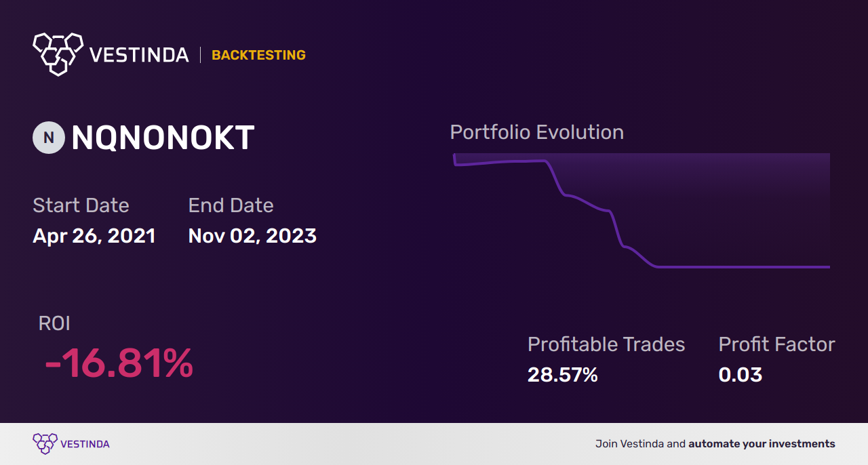Click the Profitable Trades label
868x465 pixels.
(x=606, y=344)
